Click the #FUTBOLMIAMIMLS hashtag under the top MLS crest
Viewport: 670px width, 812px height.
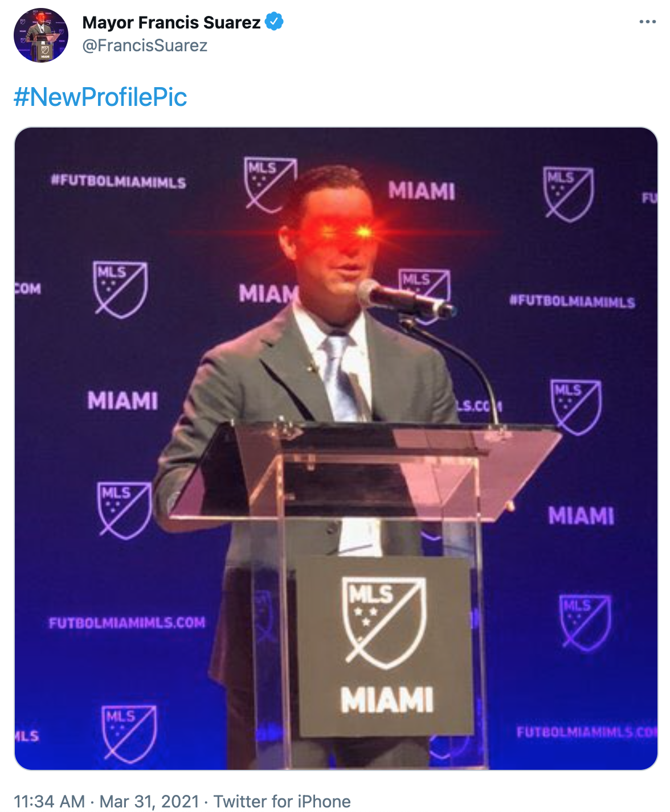tap(572, 301)
